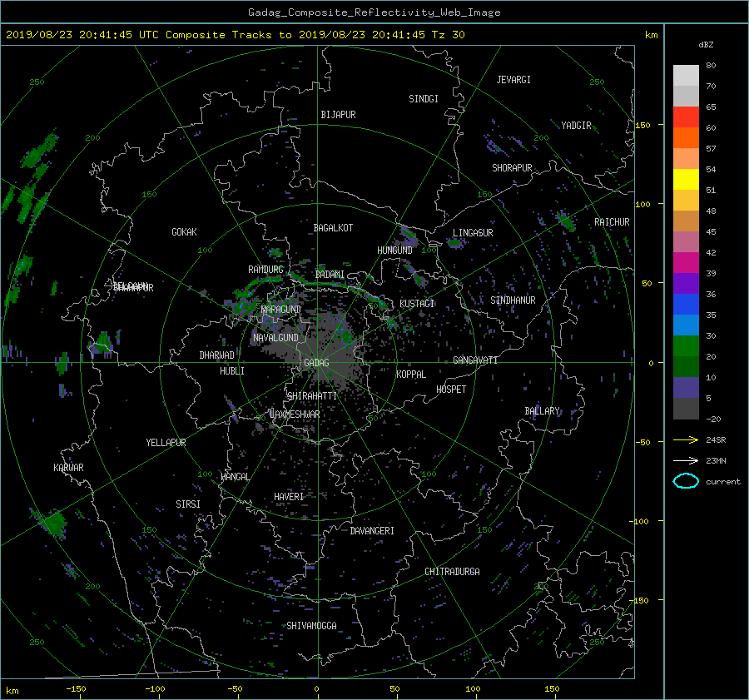The height and width of the screenshot is (700, 749).
Task: Click the HUNGUND label
Action: [394, 251]
